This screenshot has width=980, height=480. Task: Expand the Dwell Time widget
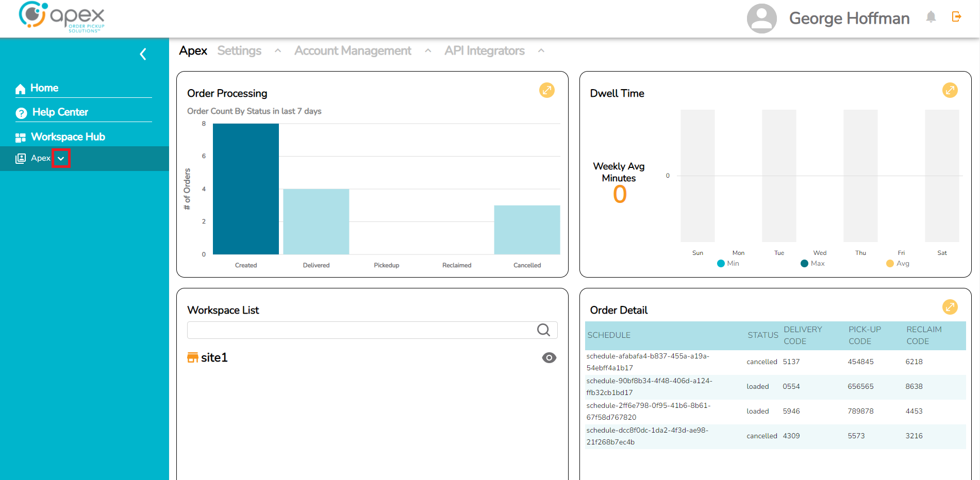click(950, 90)
